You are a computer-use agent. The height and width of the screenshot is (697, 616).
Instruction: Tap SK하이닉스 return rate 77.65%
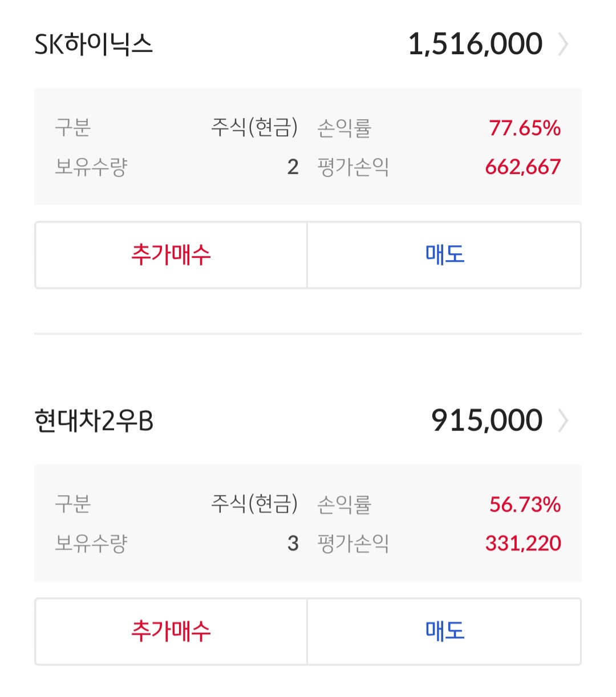524,128
